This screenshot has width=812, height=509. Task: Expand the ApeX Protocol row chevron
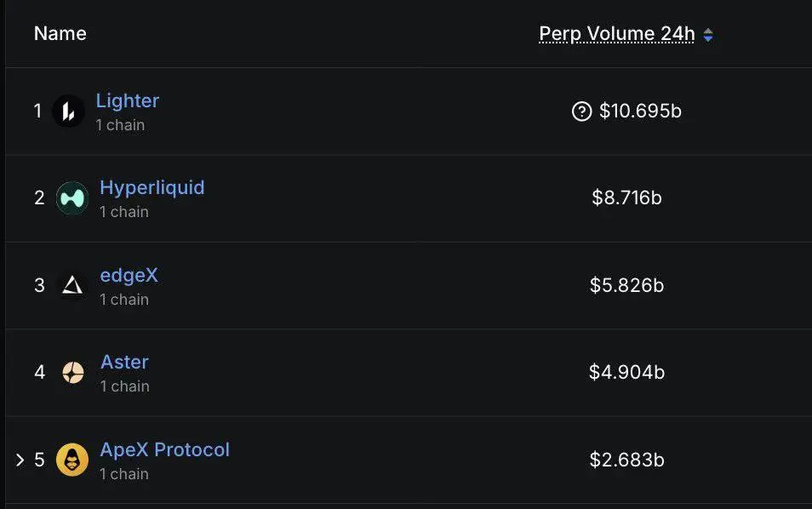coord(20,460)
